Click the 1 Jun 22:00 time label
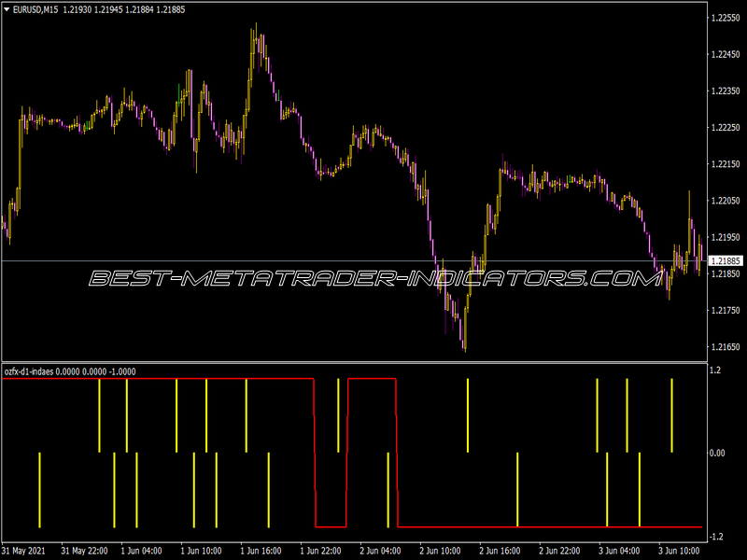Screen dimensions: 747x560 pos(320,551)
